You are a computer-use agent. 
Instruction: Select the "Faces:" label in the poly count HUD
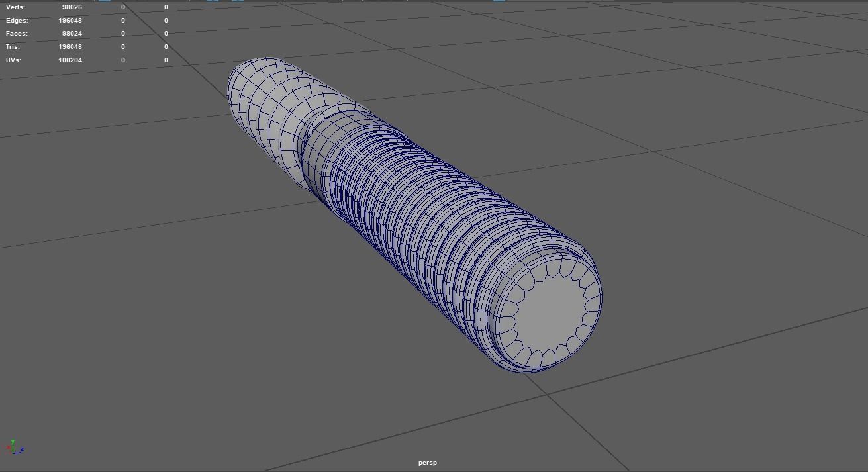pyautogui.click(x=17, y=34)
